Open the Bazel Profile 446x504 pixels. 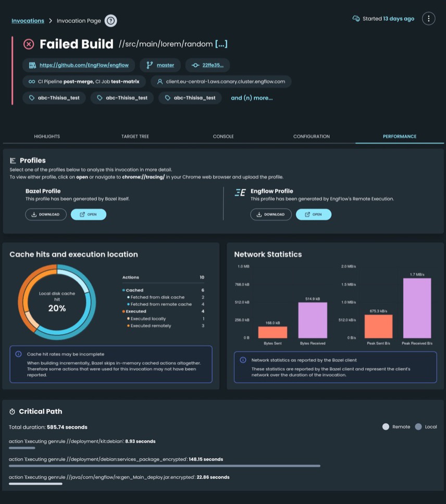pos(89,215)
